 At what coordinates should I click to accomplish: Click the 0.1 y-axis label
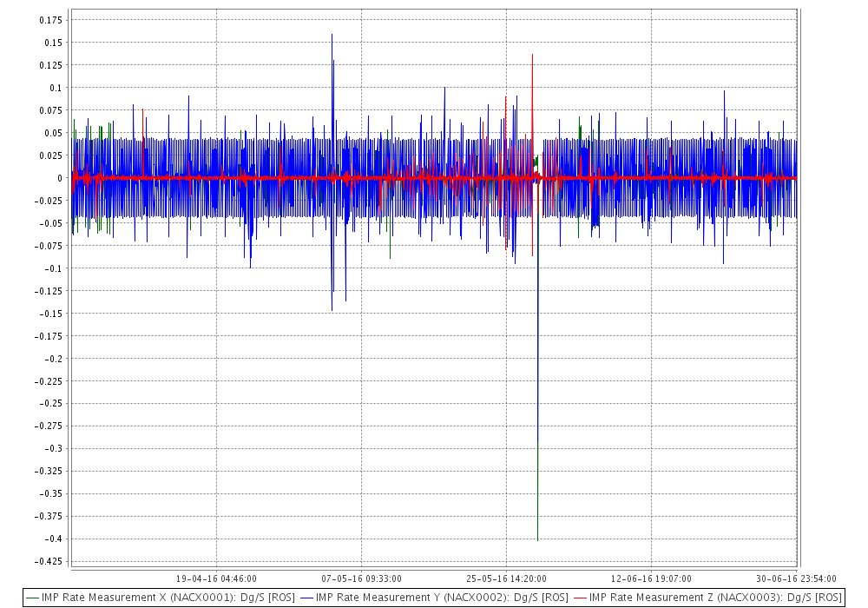coord(56,88)
